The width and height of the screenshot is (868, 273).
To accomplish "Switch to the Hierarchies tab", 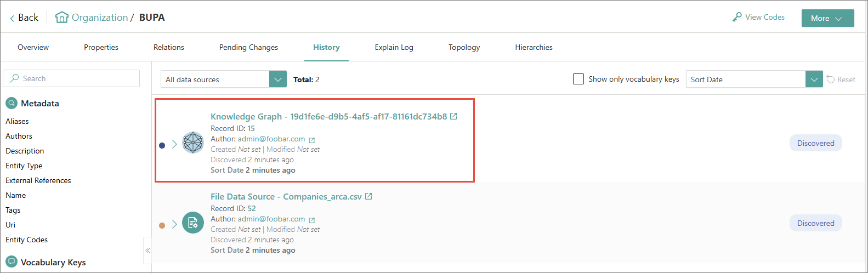I will point(534,47).
